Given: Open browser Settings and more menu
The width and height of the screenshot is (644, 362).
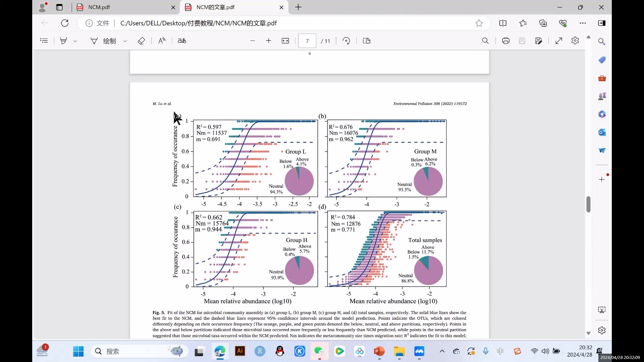Looking at the screenshot, I should pyautogui.click(x=583, y=23).
